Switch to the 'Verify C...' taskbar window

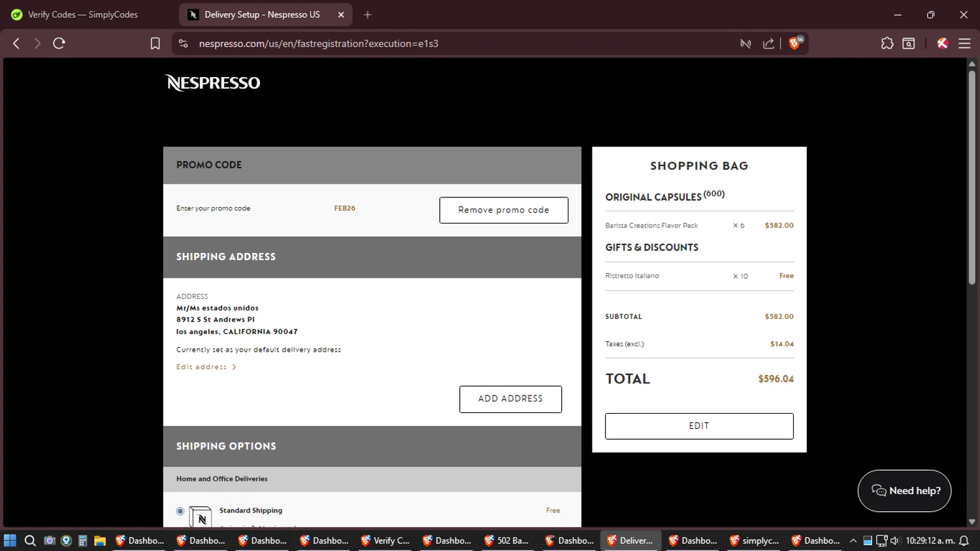385,541
